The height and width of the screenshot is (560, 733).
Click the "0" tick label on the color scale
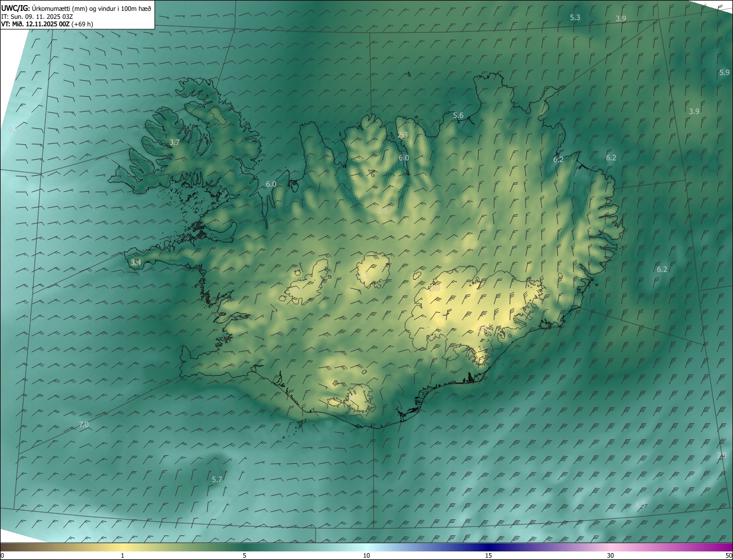coord(2,555)
